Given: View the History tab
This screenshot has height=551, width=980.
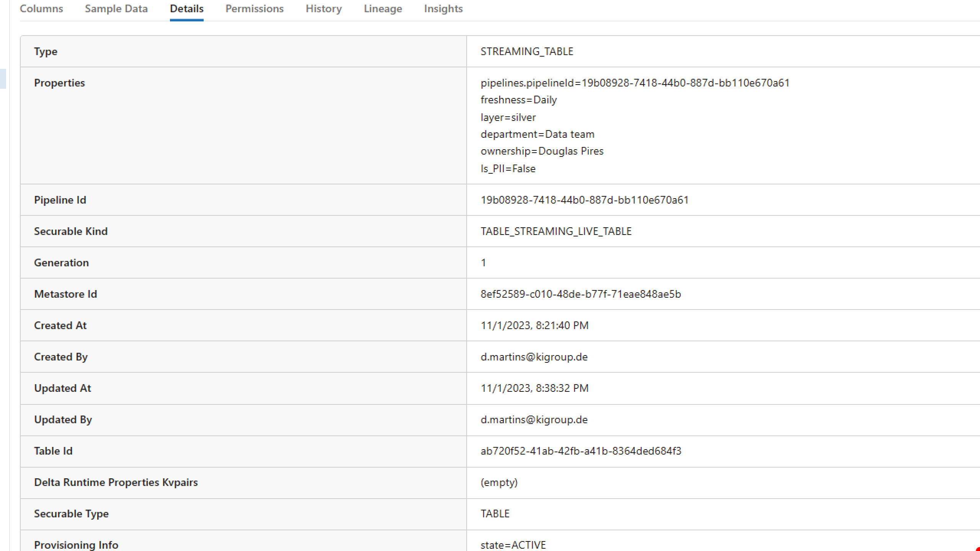Looking at the screenshot, I should coord(324,9).
